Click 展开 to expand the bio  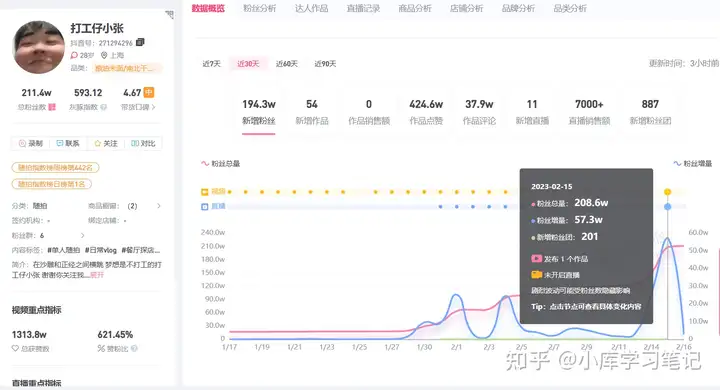point(97,275)
